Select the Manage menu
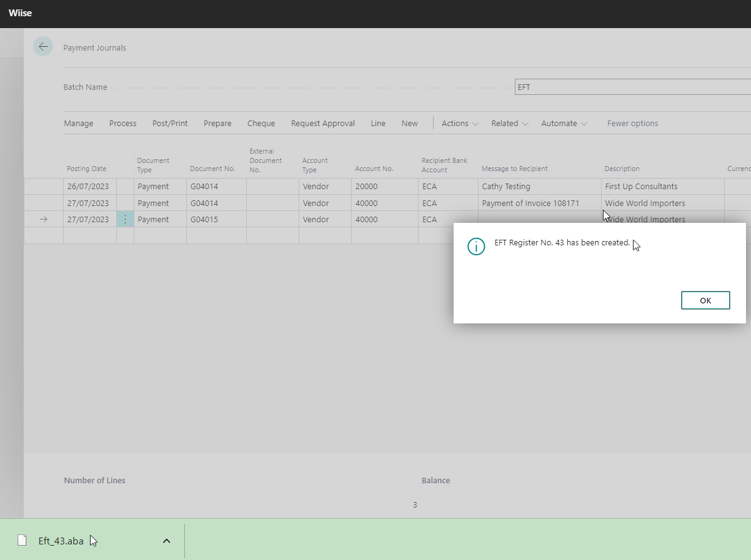 (x=78, y=123)
